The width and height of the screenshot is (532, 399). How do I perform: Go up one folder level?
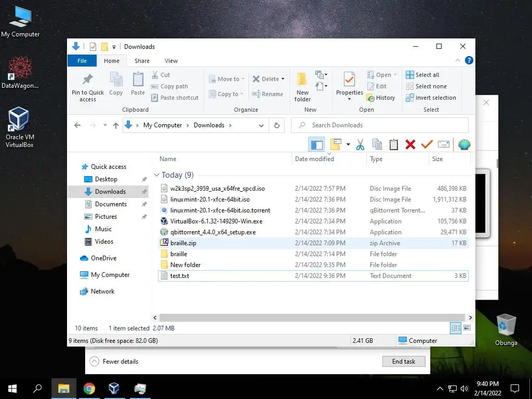[116, 126]
